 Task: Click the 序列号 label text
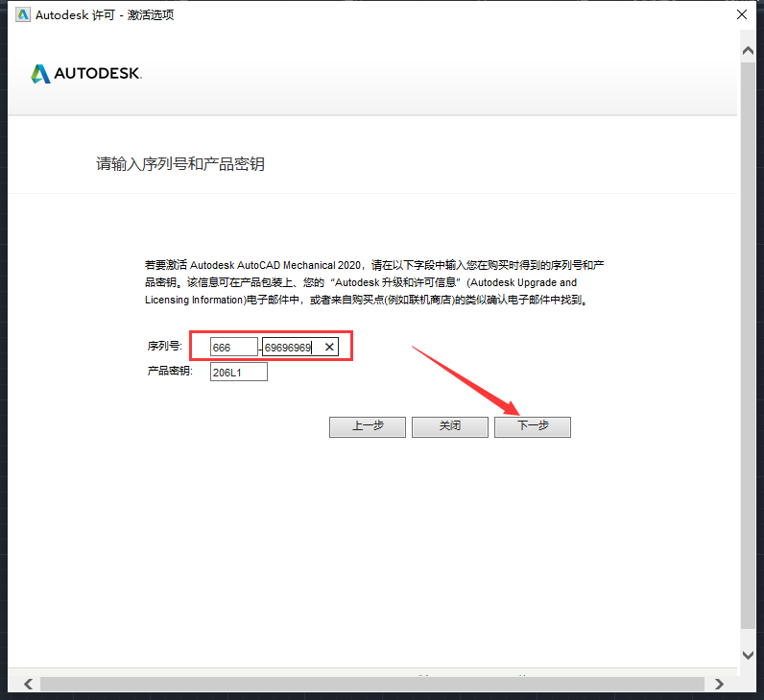coord(165,346)
